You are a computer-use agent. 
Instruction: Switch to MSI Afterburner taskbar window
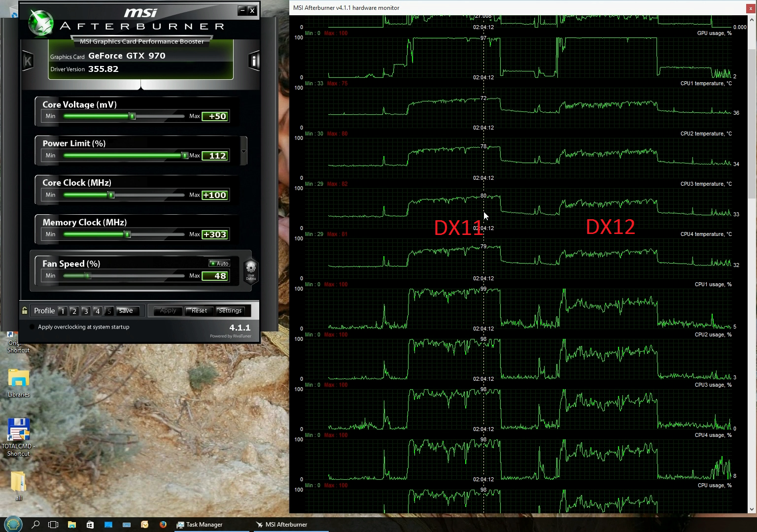pyautogui.click(x=291, y=525)
